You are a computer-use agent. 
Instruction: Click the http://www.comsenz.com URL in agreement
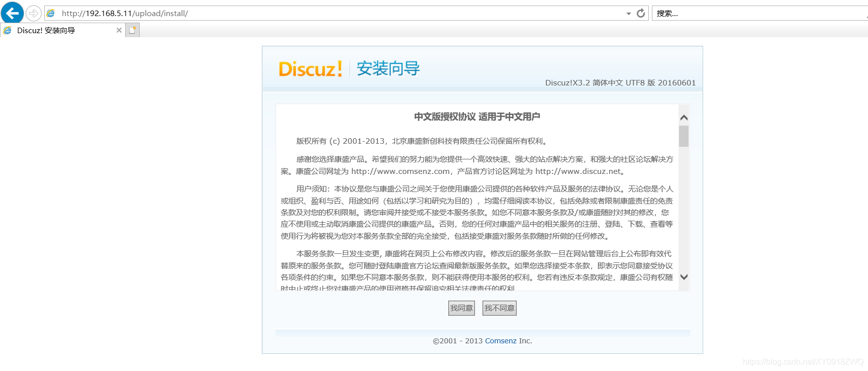pyautogui.click(x=401, y=171)
